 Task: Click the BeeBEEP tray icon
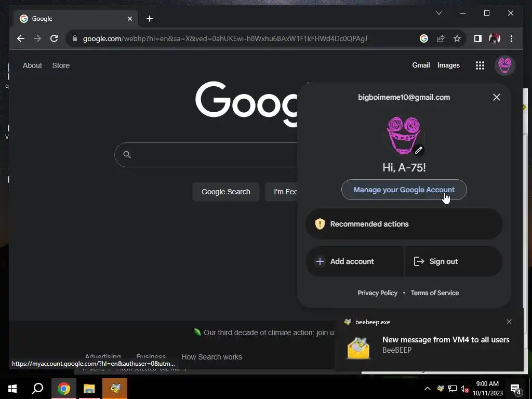click(441, 389)
